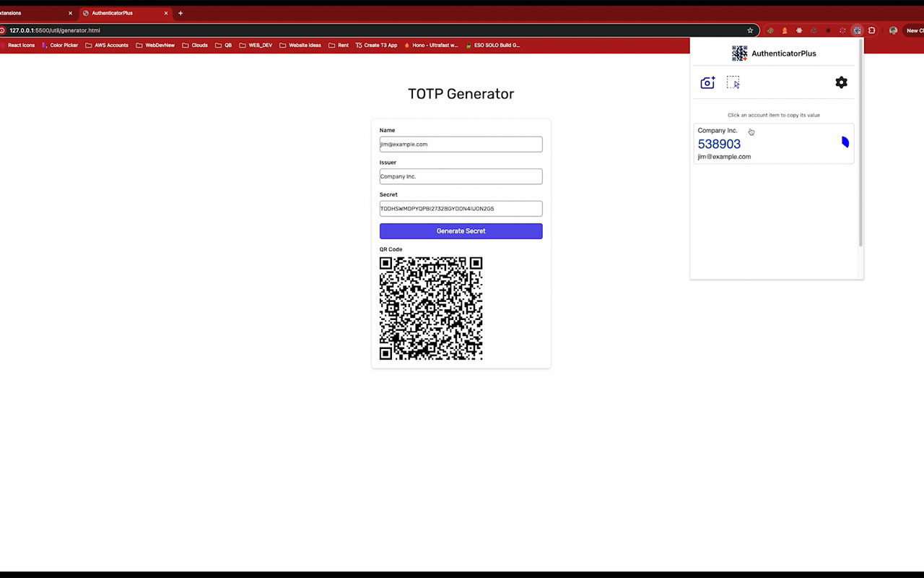Bookmark this page using the star icon

point(750,30)
